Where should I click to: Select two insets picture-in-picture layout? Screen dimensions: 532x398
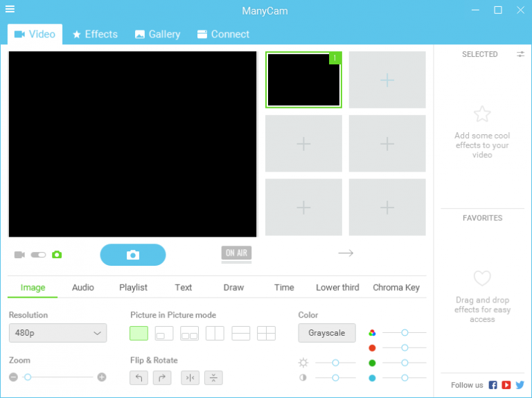click(x=190, y=333)
